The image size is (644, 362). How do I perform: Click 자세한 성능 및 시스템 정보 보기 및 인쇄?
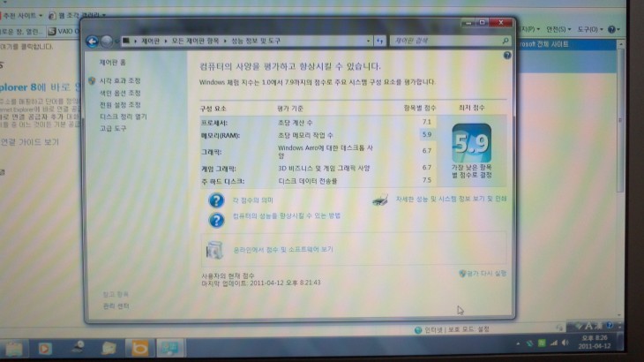451,199
